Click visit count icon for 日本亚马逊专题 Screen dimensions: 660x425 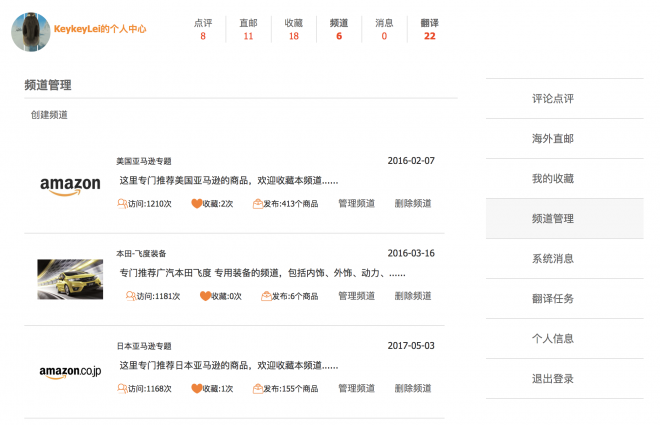pyautogui.click(x=123, y=388)
